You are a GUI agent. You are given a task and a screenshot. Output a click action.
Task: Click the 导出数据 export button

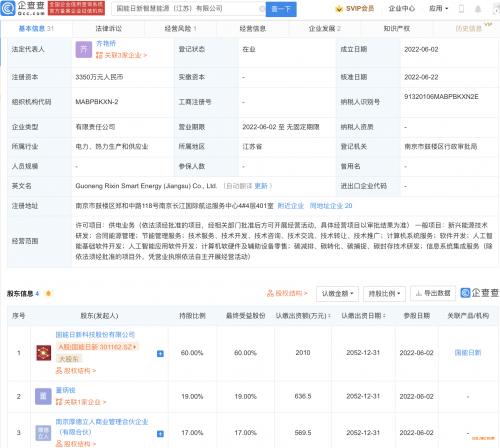click(433, 293)
